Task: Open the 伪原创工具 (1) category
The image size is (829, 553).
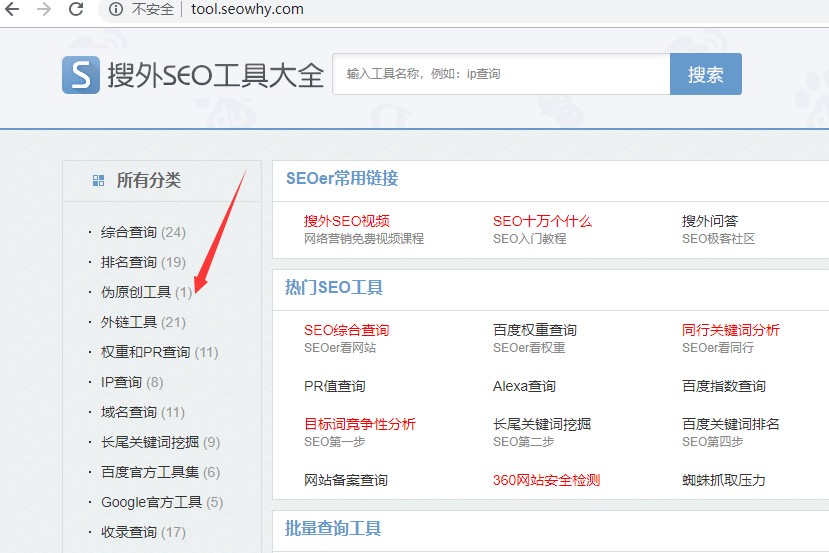Action: [x=146, y=292]
